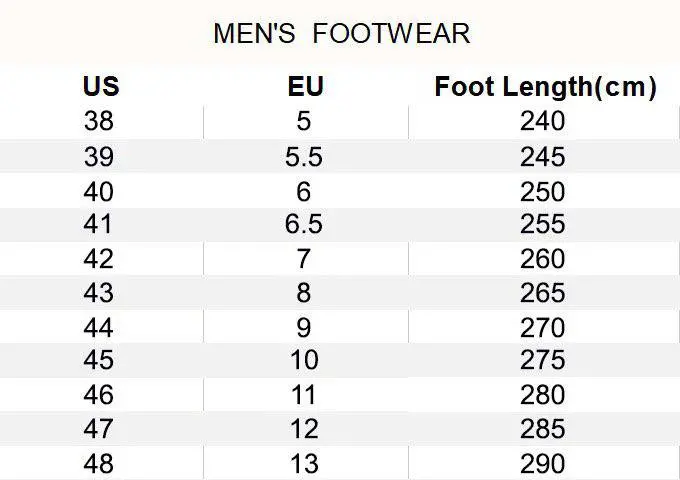Screen dimensions: 680x480
Task: Select foot length 280 cell
Action: [543, 395]
